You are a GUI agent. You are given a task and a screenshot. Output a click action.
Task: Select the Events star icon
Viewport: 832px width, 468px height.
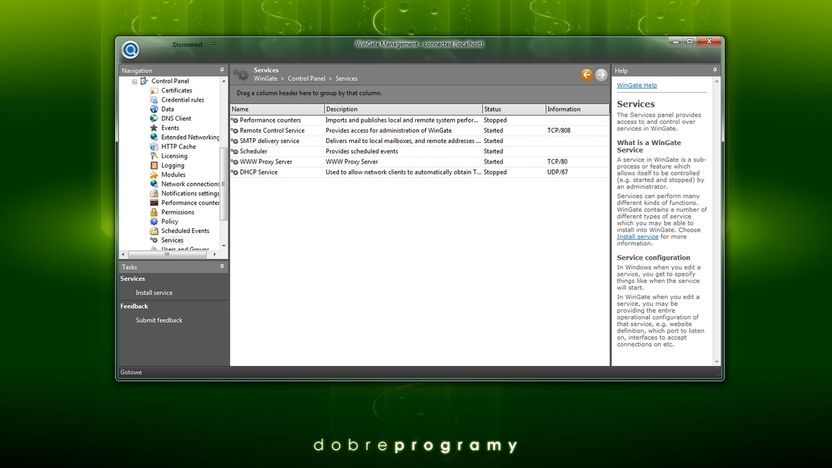click(x=154, y=128)
